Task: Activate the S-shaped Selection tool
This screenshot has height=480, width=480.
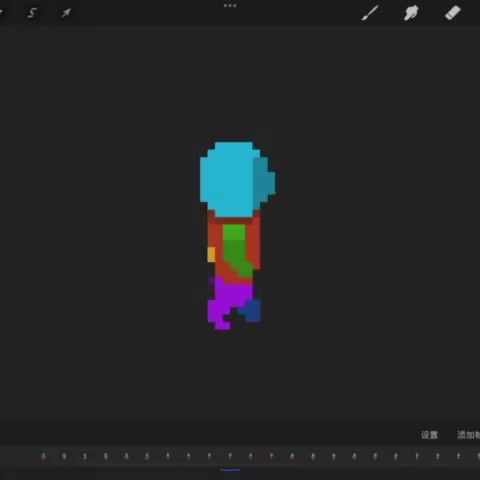Action: [x=32, y=13]
